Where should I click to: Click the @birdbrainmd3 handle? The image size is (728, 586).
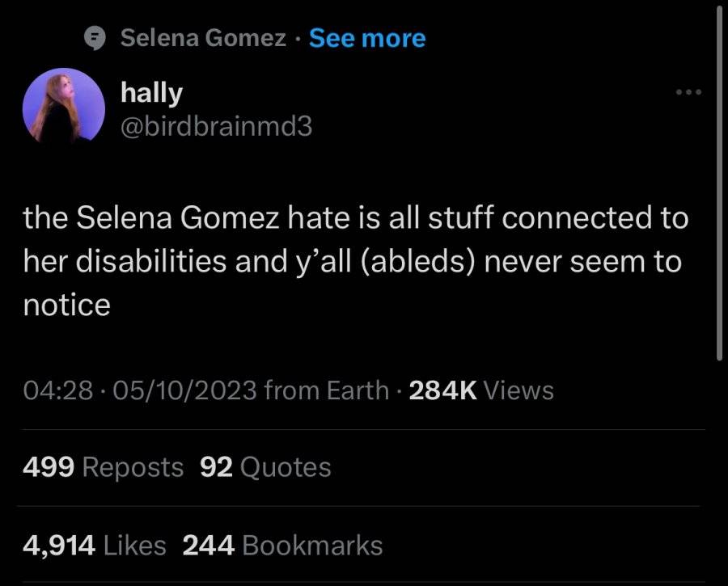click(x=216, y=127)
